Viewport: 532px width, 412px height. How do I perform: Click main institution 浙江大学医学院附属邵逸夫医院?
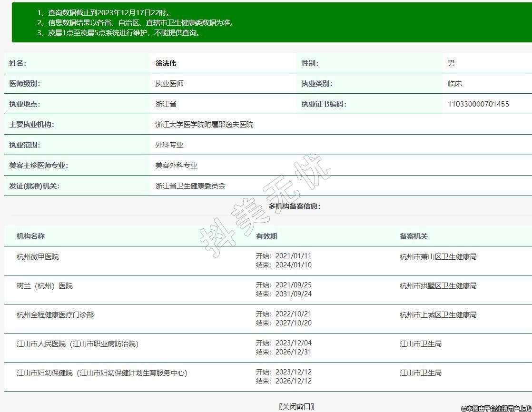[204, 125]
